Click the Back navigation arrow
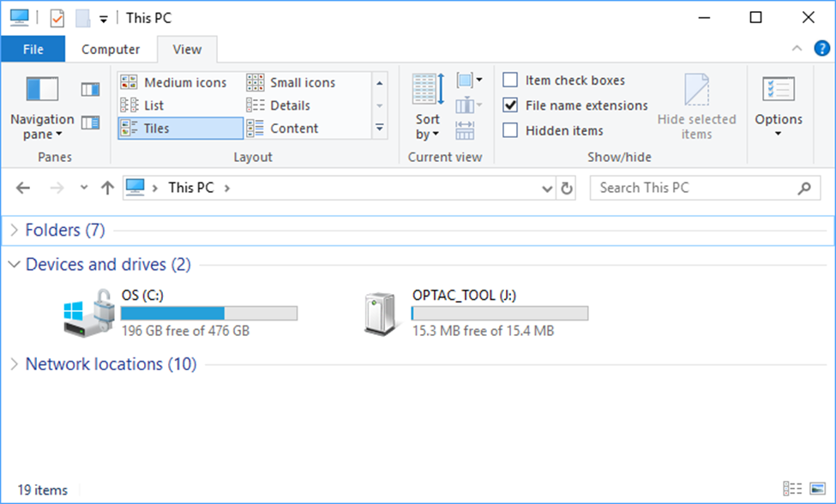The height and width of the screenshot is (504, 836). coord(23,187)
